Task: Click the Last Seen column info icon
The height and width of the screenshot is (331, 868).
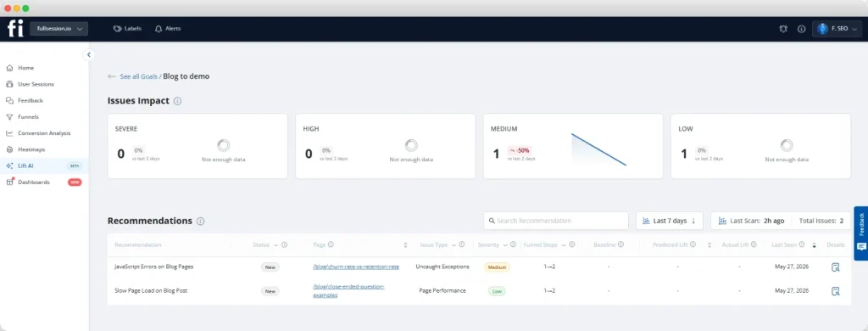Action: coord(802,244)
